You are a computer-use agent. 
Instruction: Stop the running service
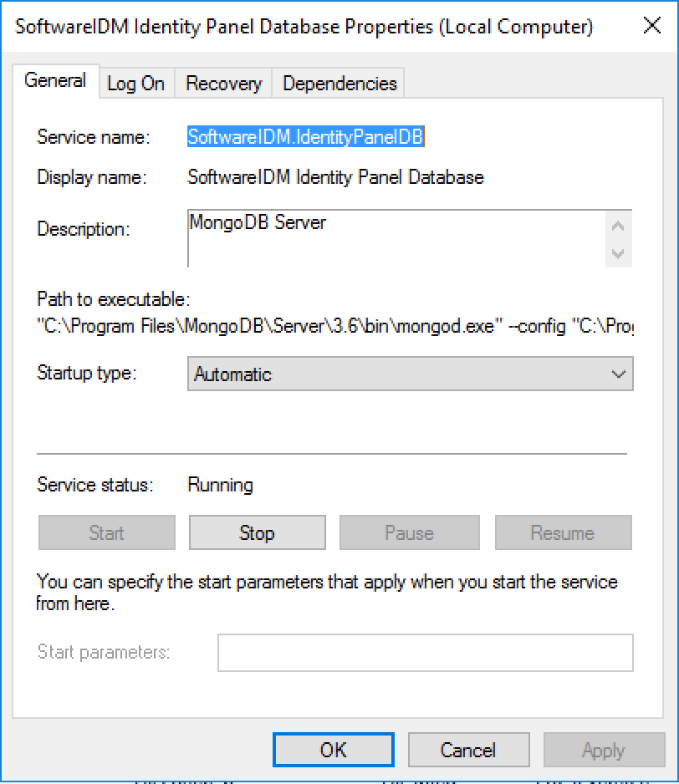(258, 533)
